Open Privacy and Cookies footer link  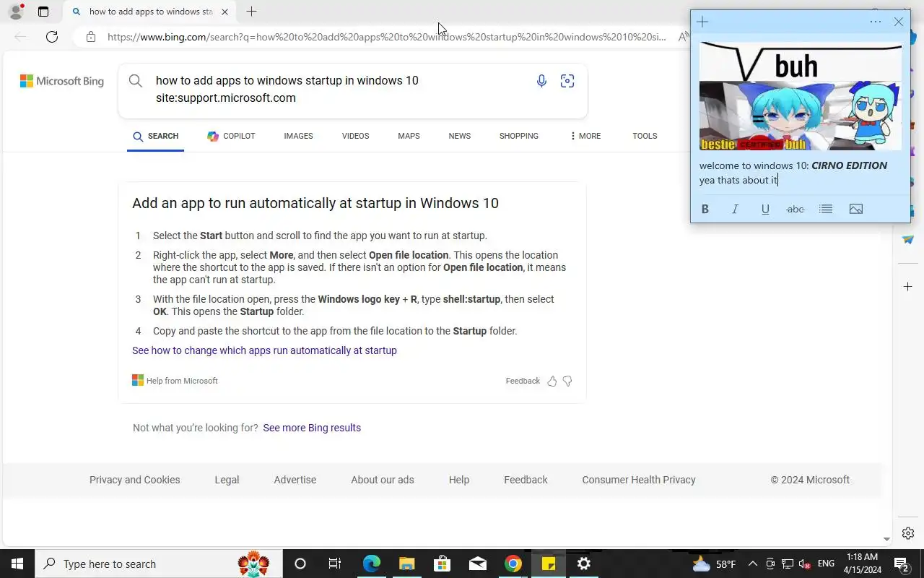135,480
